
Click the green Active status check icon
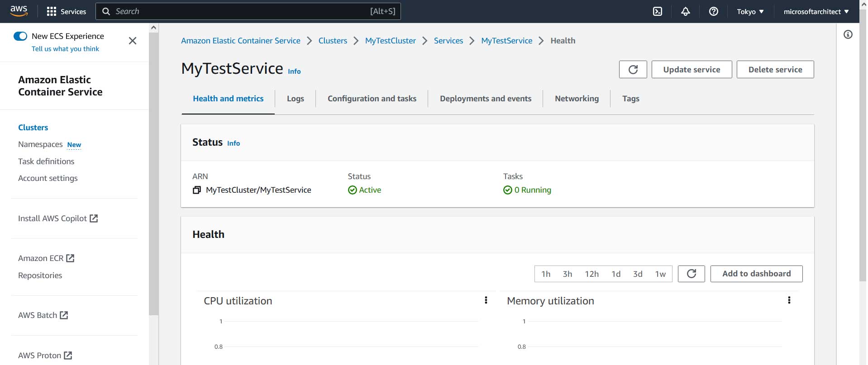pyautogui.click(x=353, y=190)
